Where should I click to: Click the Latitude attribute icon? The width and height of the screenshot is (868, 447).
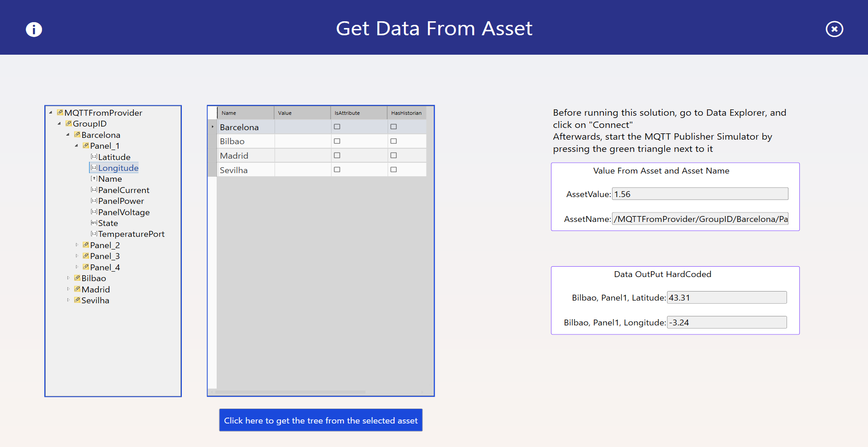tap(94, 157)
